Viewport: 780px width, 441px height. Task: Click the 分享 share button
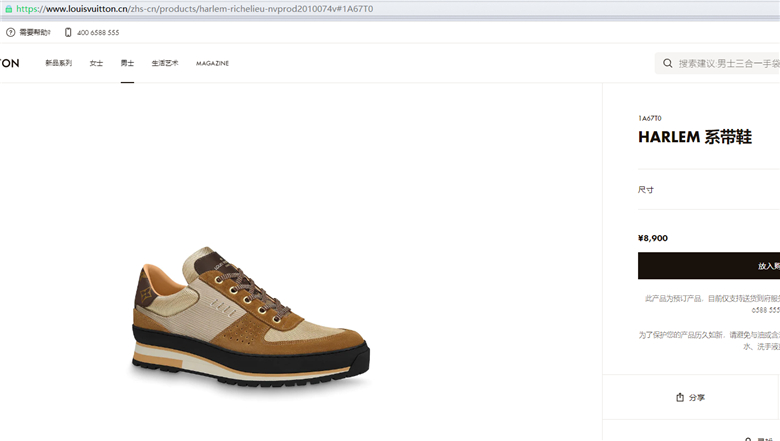point(690,397)
